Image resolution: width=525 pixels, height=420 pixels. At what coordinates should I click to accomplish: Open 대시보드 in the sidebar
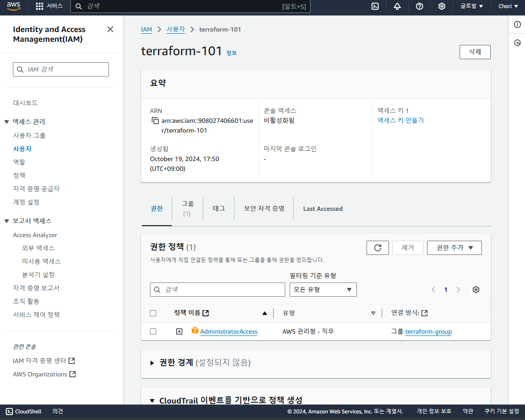[x=25, y=103]
